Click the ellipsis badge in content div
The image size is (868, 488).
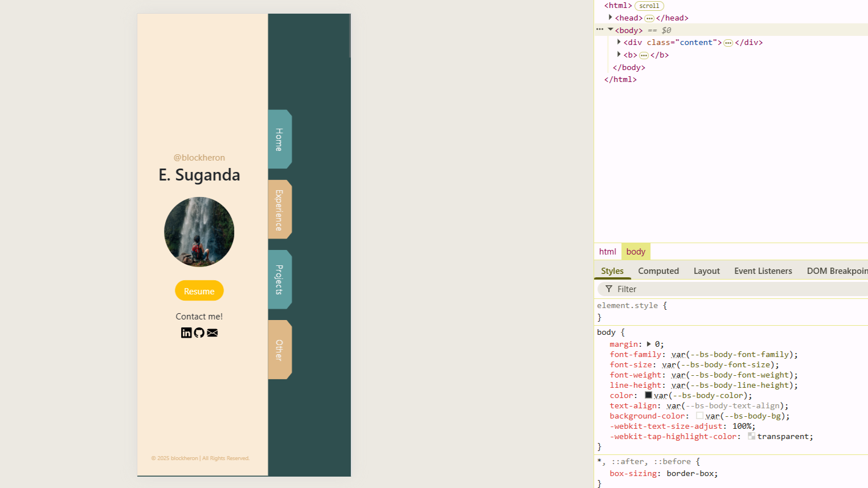click(x=728, y=43)
